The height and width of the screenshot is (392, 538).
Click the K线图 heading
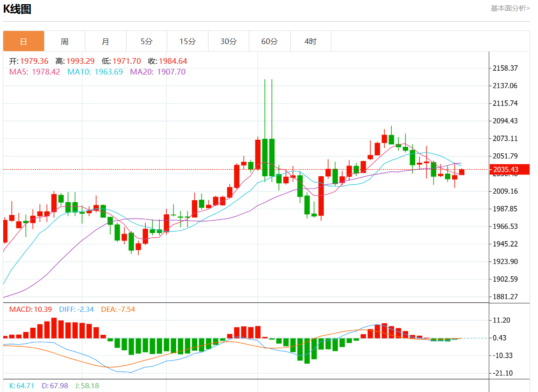pyautogui.click(x=17, y=9)
